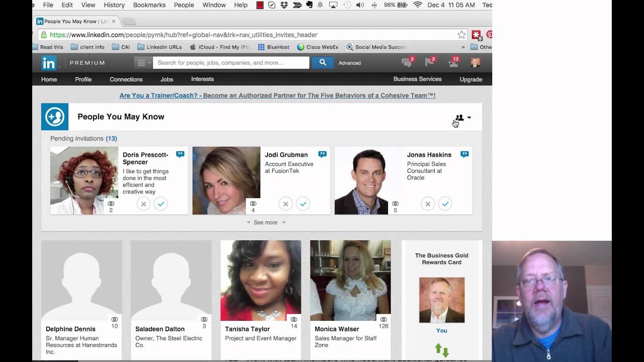Viewport: 644px width, 362px height.
Task: Open the Window menu
Action: (214, 5)
